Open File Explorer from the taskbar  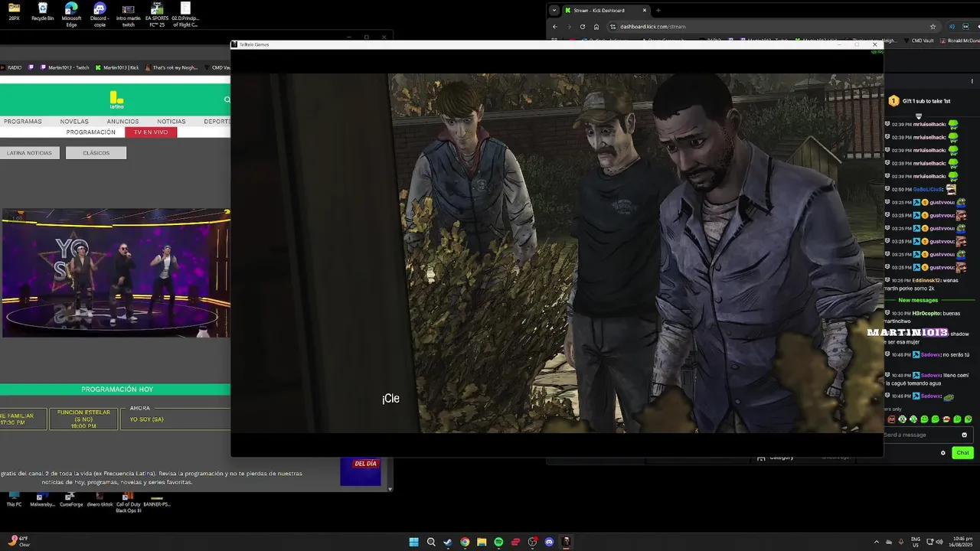click(482, 542)
